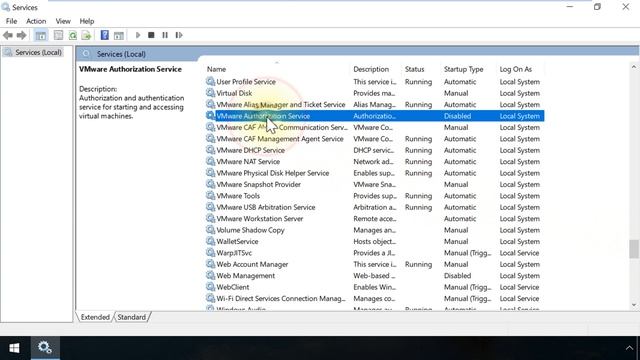640x360 pixels.
Task: Toggle Show/Hide Action Pane toolbar icon
Action: tap(119, 36)
